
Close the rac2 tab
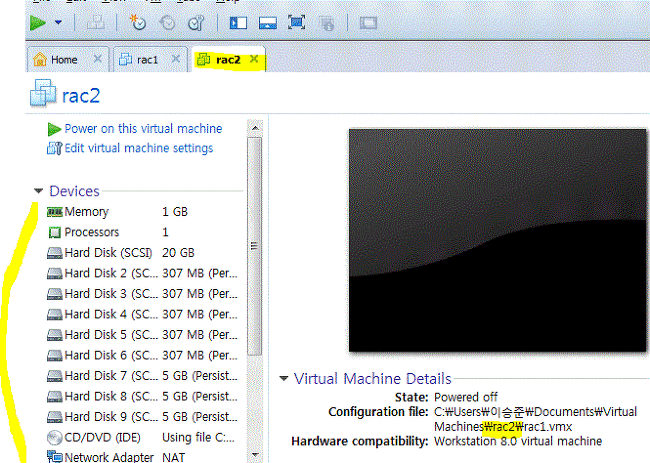[254, 59]
